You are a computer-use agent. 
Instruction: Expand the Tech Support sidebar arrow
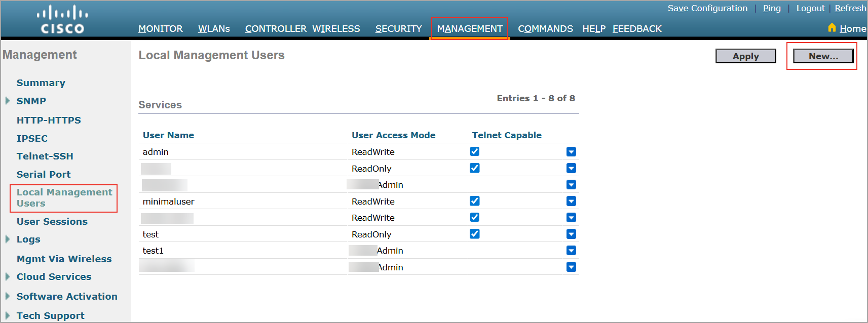[8, 315]
